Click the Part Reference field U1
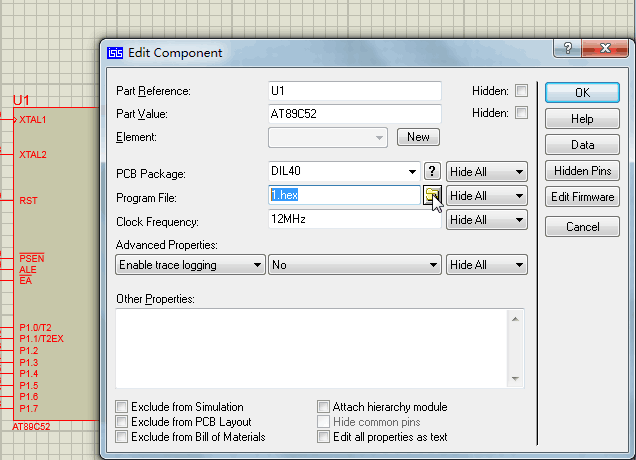Image resolution: width=636 pixels, height=460 pixels. click(355, 91)
